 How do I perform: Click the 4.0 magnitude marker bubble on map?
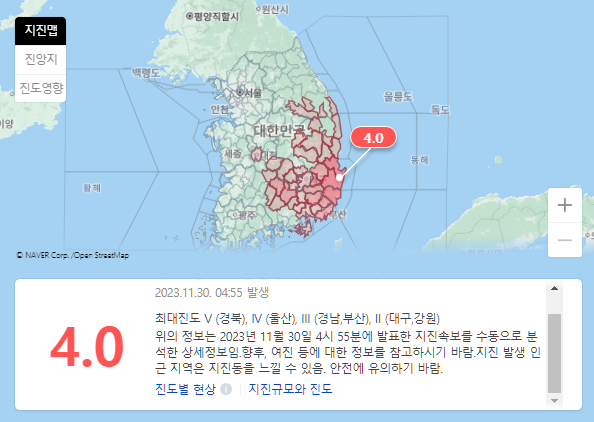374,138
